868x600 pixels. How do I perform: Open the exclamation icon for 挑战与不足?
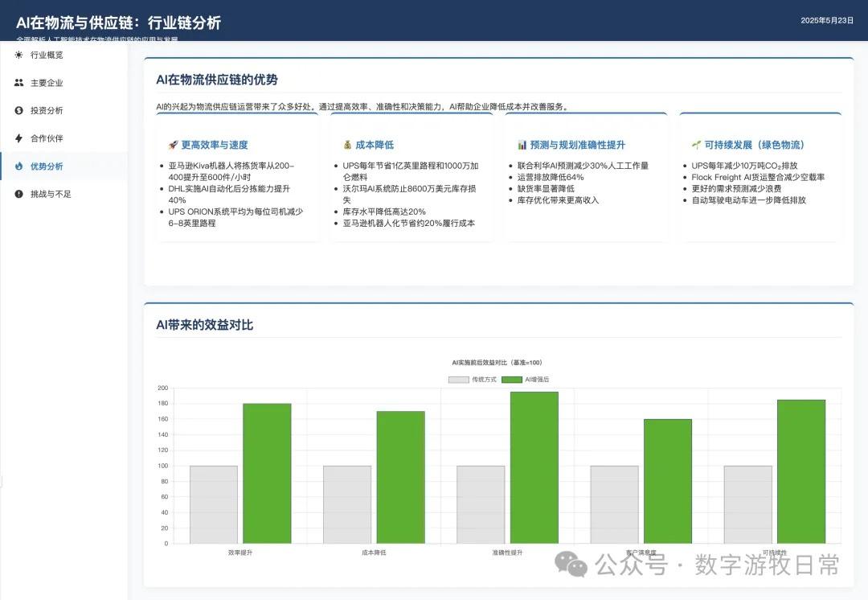(18, 194)
